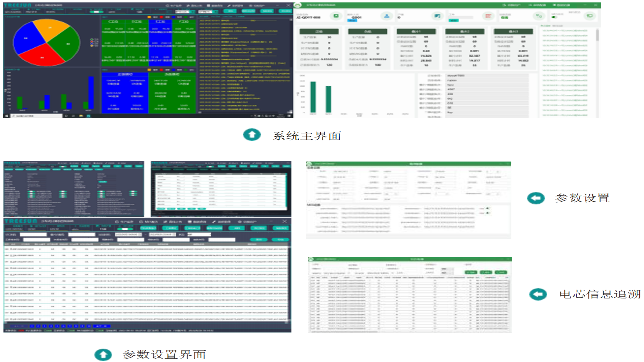Click the red legend swatch above station grid
The image size is (644, 362).
pyautogui.click(x=161, y=17)
